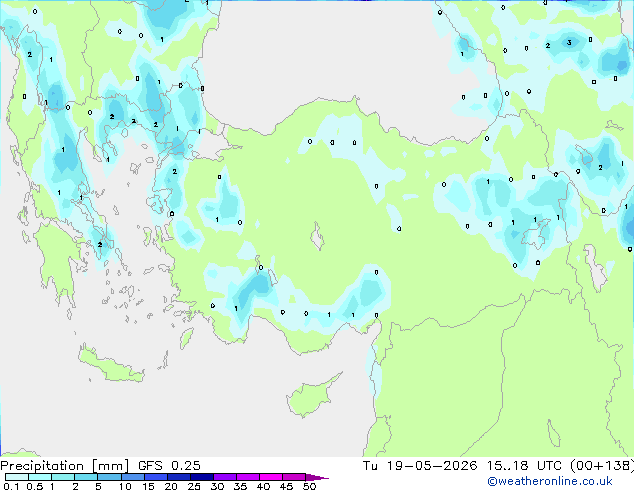Click the legend label '0.5'
Viewport: 634px width, 490px height.
click(x=34, y=486)
